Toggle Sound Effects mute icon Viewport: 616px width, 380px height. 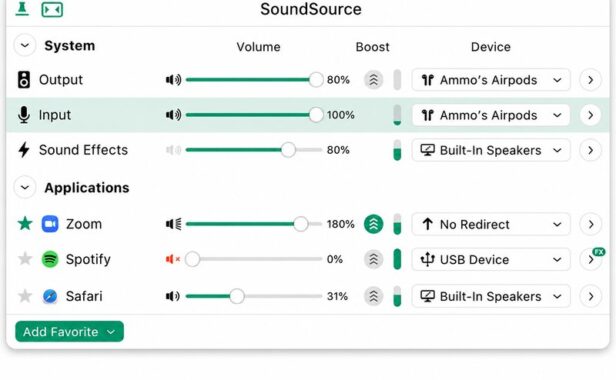(173, 150)
